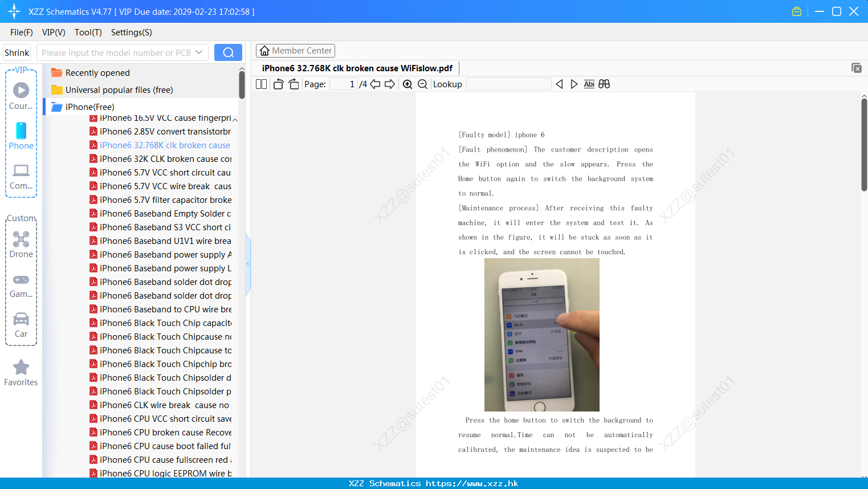This screenshot has width=868, height=489.
Task: Open iPhone6 Black Touch Chip capacitor file
Action: 160,323
